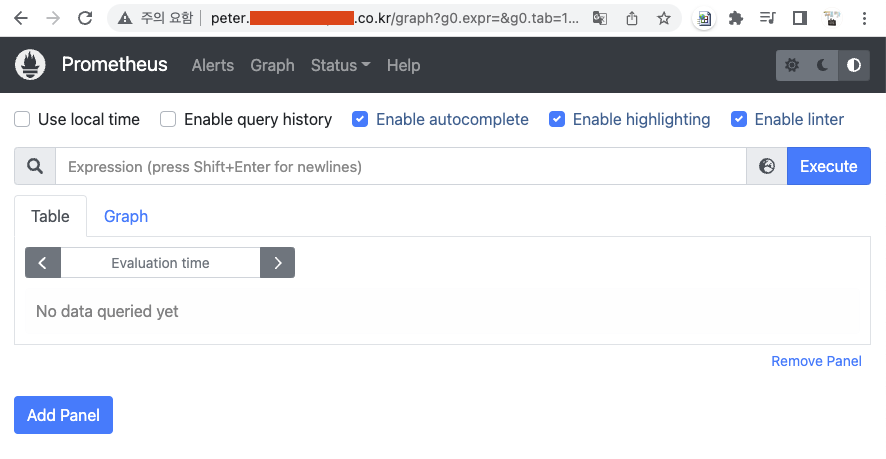Click the site security warning icon
The image size is (886, 459).
click(x=125, y=19)
